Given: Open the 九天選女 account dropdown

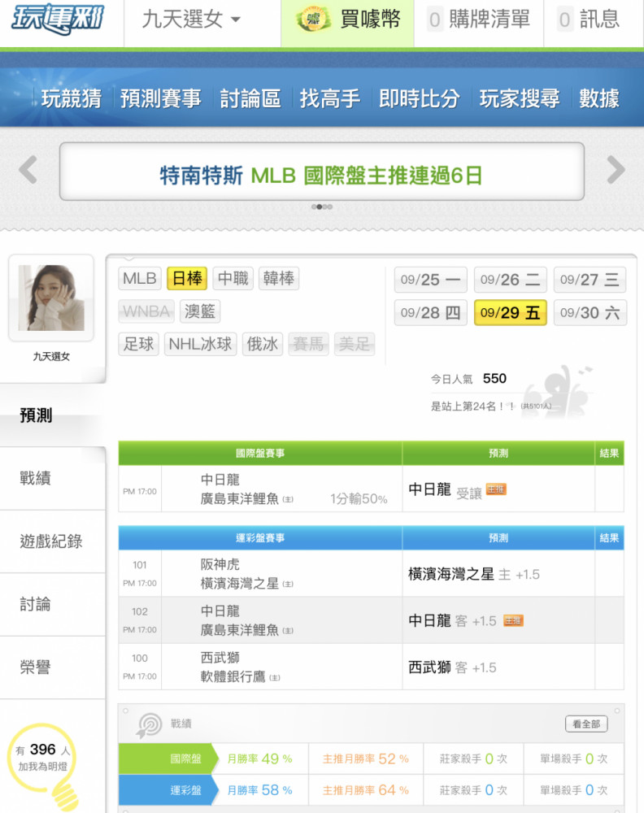Looking at the screenshot, I should pyautogui.click(x=191, y=20).
